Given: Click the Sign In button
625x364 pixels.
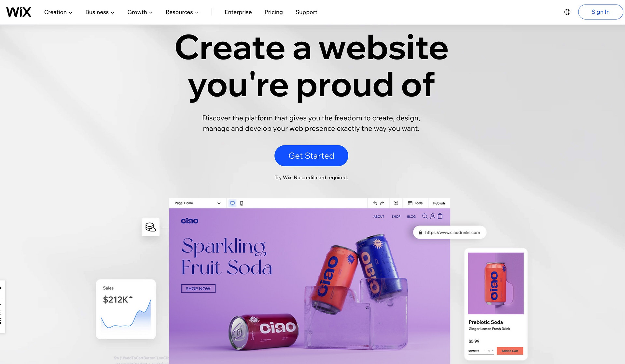Looking at the screenshot, I should click(x=600, y=12).
